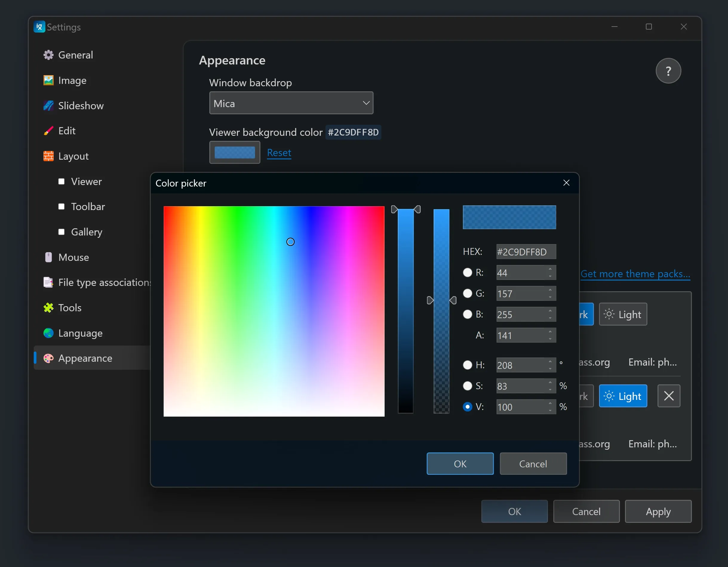Select the H hue radio button
728x567 pixels.
click(x=467, y=365)
